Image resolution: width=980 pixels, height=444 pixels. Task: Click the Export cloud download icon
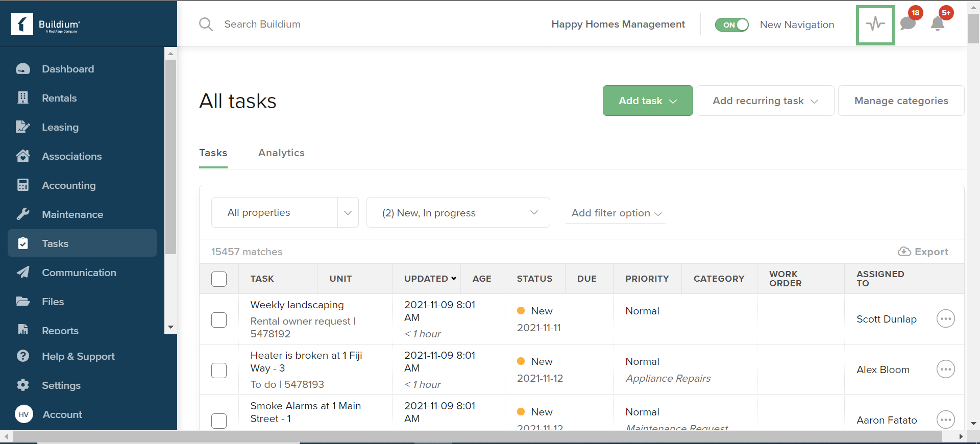[904, 252]
